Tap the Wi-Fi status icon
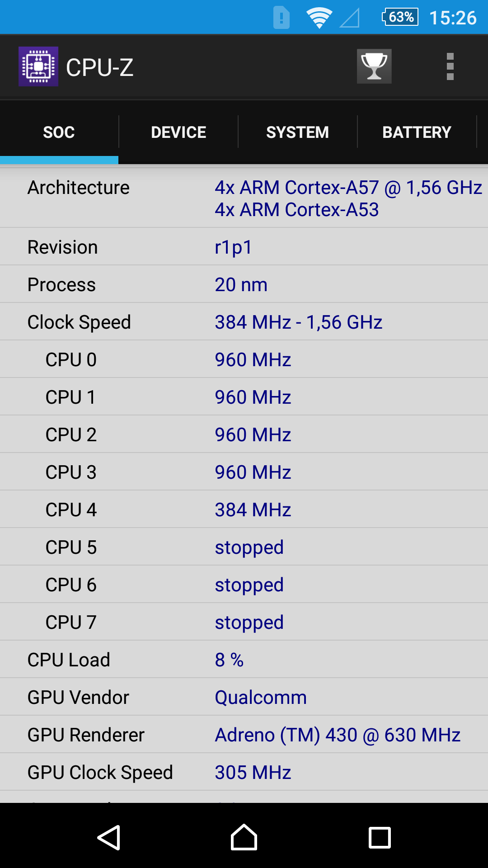 point(319,18)
